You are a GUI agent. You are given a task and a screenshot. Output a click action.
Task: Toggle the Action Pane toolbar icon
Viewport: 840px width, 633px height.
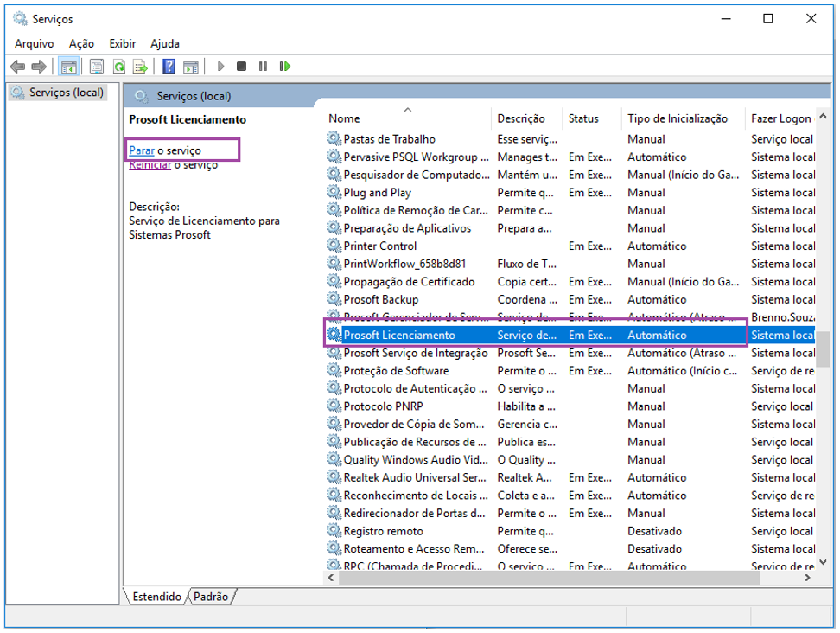tap(191, 67)
